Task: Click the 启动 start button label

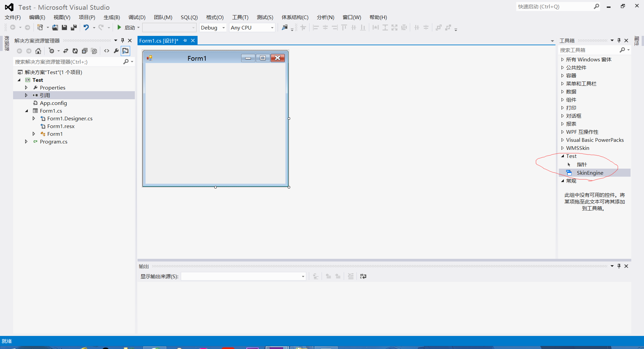Action: [130, 28]
